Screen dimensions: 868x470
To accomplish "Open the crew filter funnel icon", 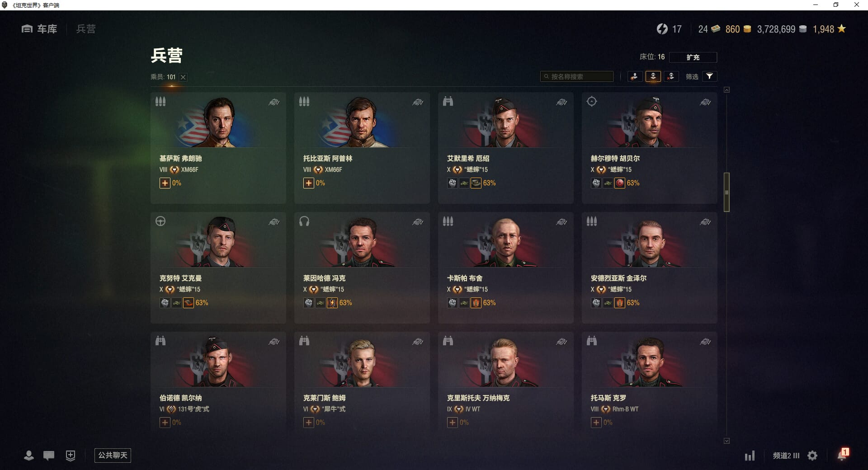I will [709, 76].
